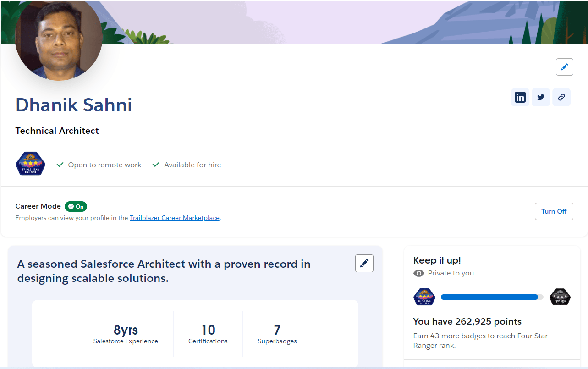Click the Career Mode On indicator

coord(76,206)
